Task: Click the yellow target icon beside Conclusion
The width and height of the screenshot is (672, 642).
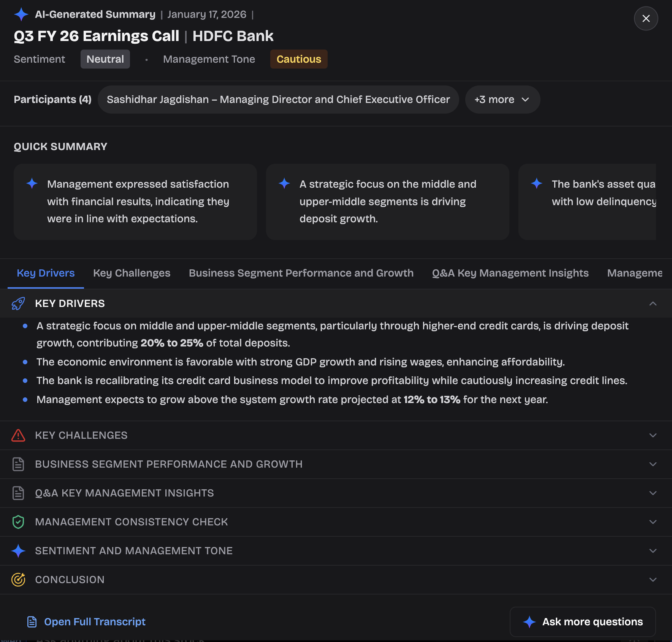Action: tap(18, 580)
